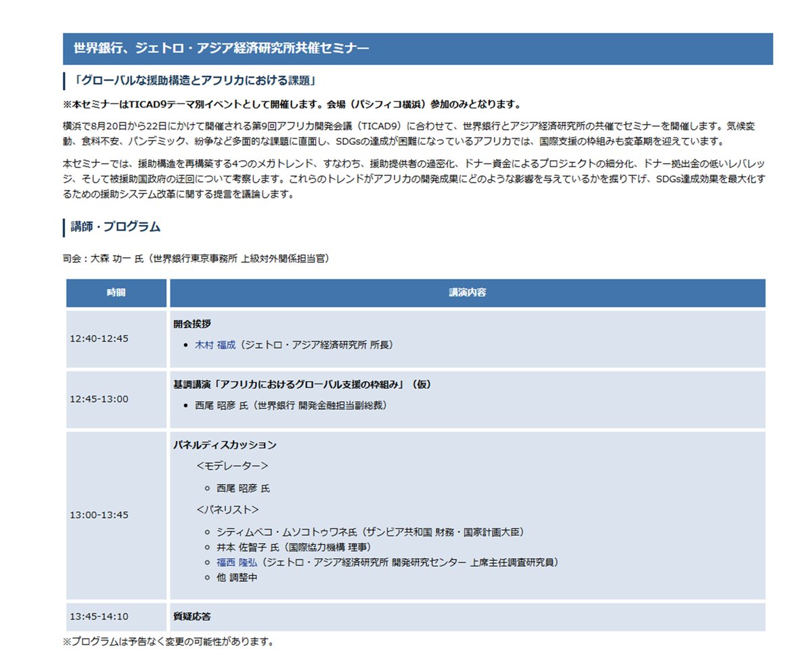Click the 世界銀行、ジェトロ・アジア経済研究所共催セミナー header
The image size is (812, 671).
[418, 49]
